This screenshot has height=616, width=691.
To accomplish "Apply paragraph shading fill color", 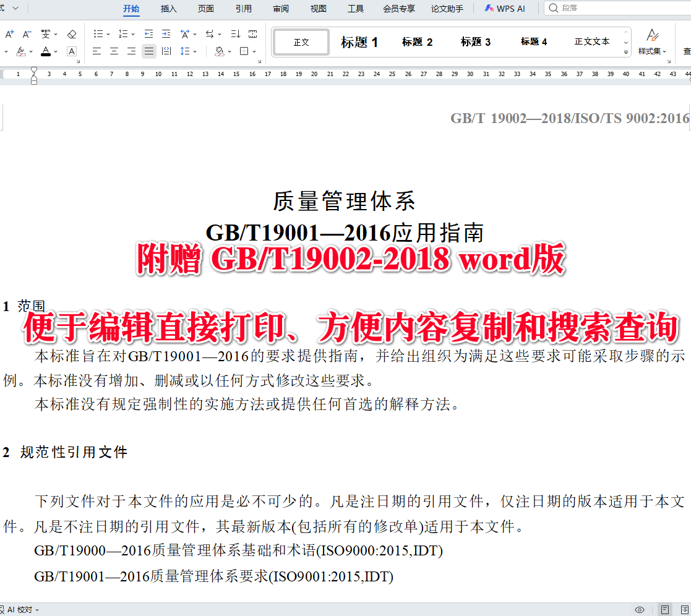I will tap(219, 51).
